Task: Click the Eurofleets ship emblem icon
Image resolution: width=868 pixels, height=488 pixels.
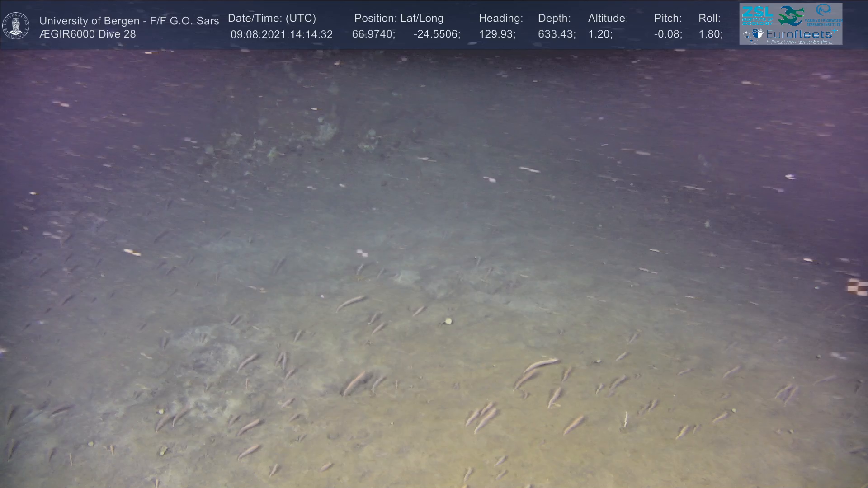Action: pos(758,33)
